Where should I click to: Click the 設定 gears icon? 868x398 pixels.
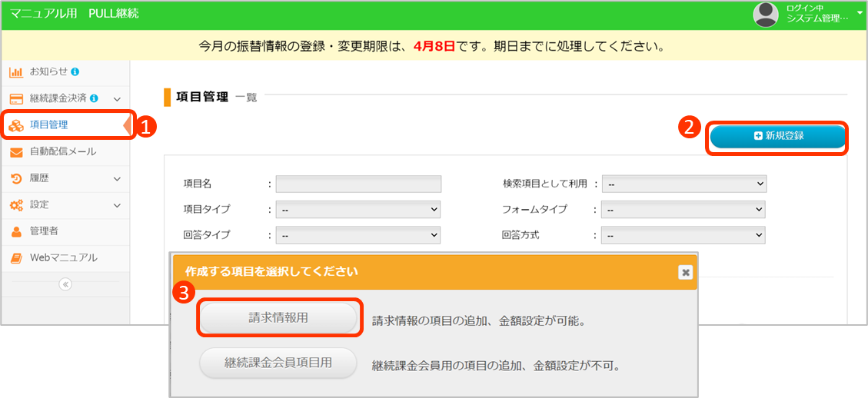click(x=16, y=205)
